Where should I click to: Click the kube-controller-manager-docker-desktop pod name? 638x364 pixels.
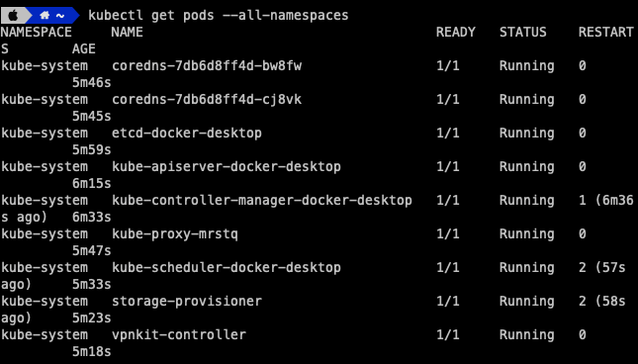(x=262, y=200)
